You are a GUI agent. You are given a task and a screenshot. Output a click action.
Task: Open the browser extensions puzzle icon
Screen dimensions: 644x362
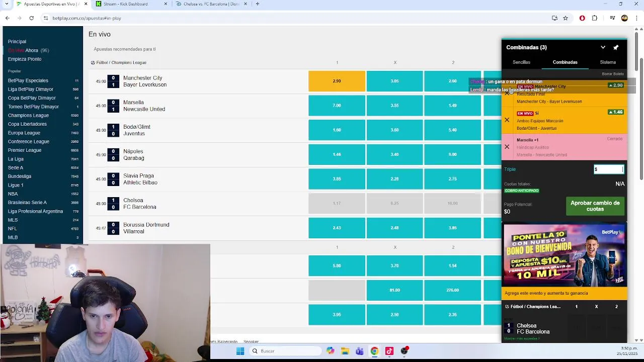pyautogui.click(x=595, y=18)
